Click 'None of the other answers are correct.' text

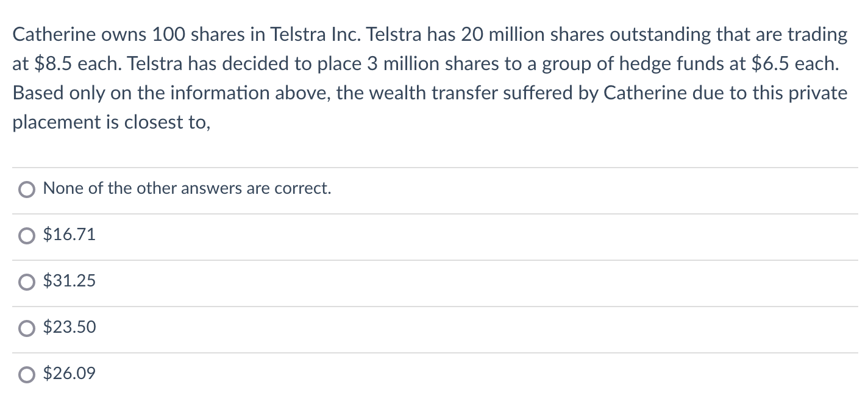coord(187,188)
